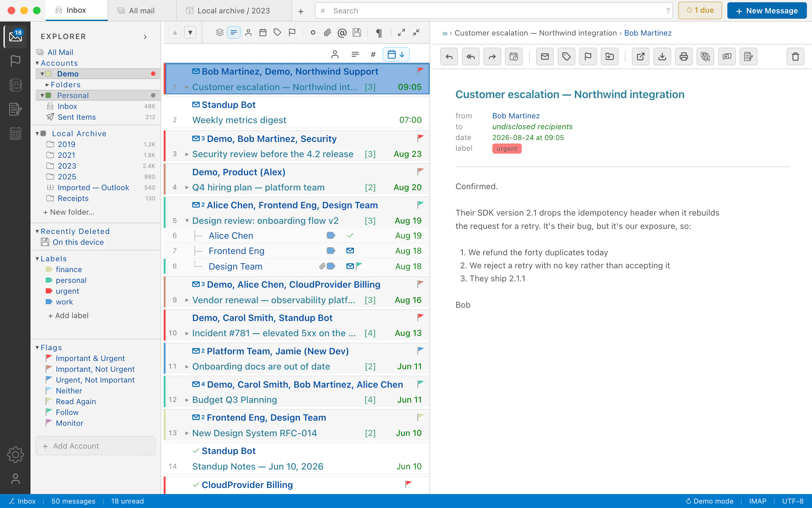Toggle saved filter floppy disk icon
This screenshot has height=508, width=812.
click(x=357, y=32)
